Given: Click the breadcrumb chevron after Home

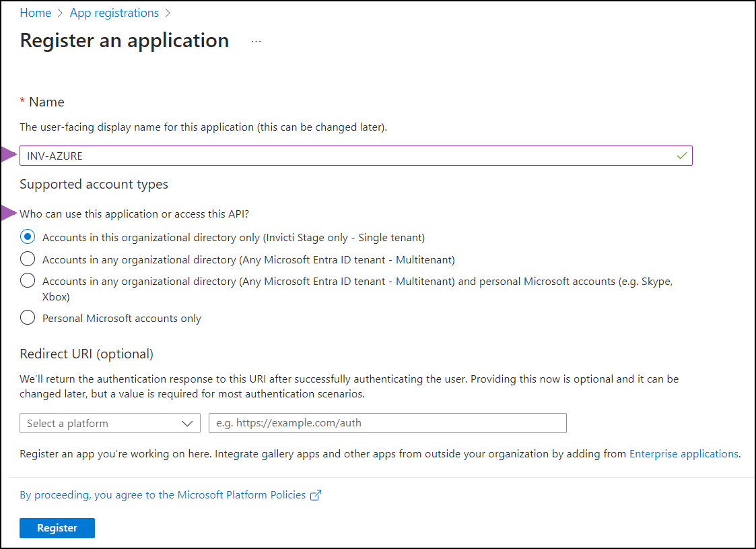Looking at the screenshot, I should click(x=61, y=13).
